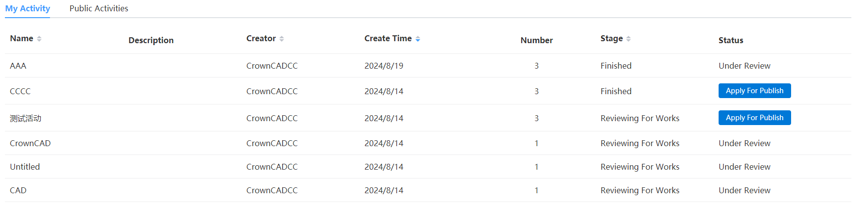Click the Stage sort arrows icon
The image size is (868, 204).
pyautogui.click(x=628, y=39)
